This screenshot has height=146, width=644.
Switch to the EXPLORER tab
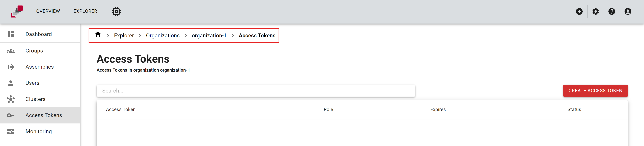(x=85, y=11)
